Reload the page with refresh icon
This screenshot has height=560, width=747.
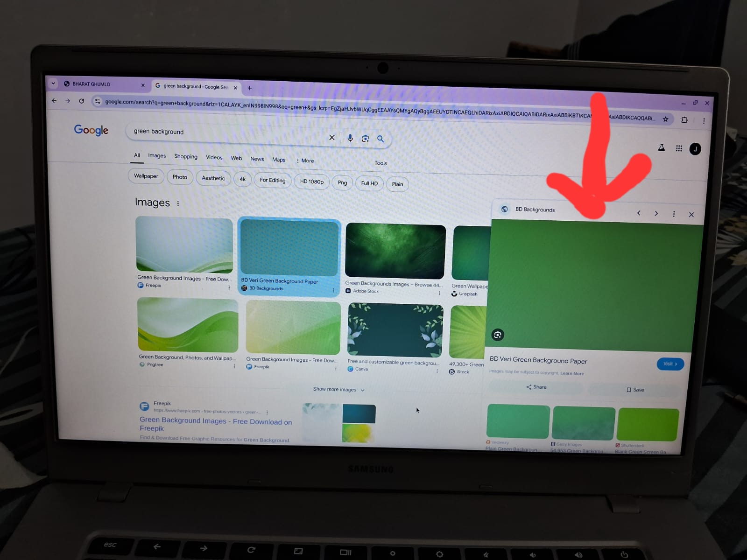click(x=82, y=101)
